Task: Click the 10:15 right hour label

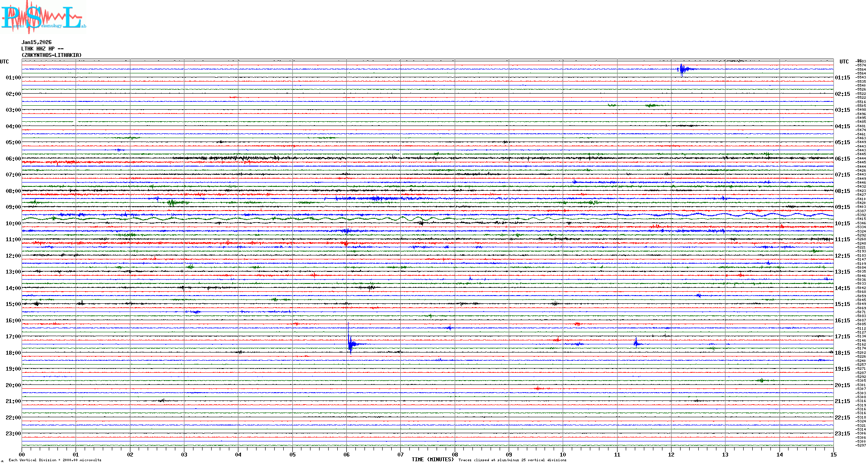Action: coord(843,224)
